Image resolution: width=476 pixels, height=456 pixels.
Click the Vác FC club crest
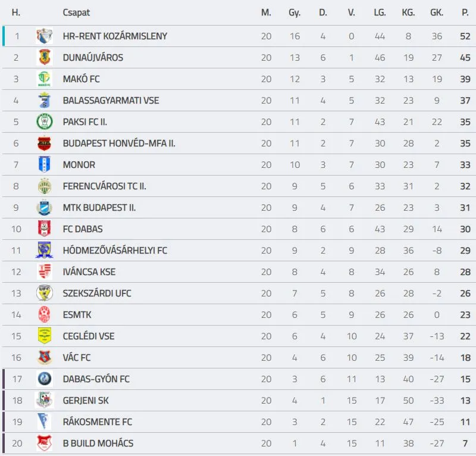click(x=45, y=358)
